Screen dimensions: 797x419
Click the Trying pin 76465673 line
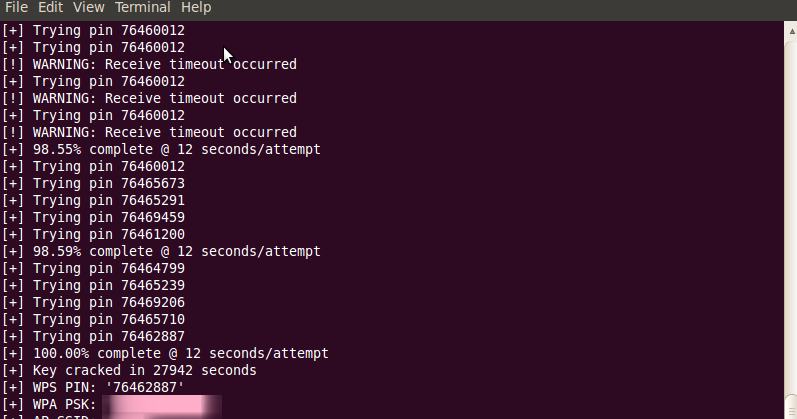click(x=94, y=184)
